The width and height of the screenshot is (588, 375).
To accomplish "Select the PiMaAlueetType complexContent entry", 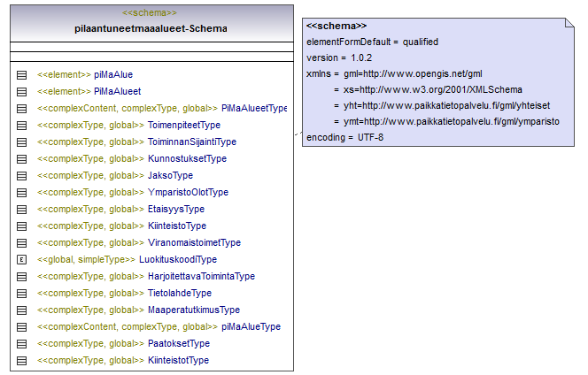I will pyautogui.click(x=253, y=108).
